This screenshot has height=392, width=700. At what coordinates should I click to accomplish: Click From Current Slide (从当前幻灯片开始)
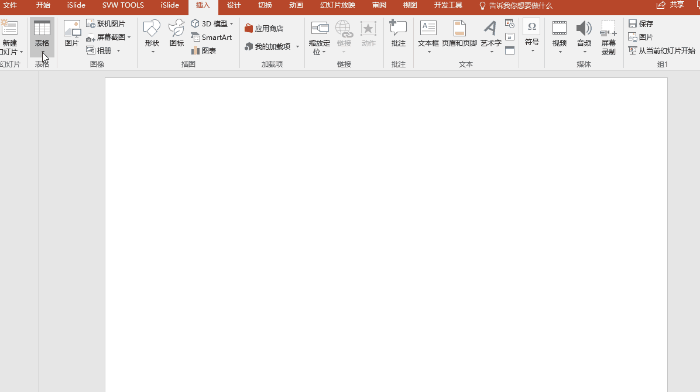pos(662,50)
